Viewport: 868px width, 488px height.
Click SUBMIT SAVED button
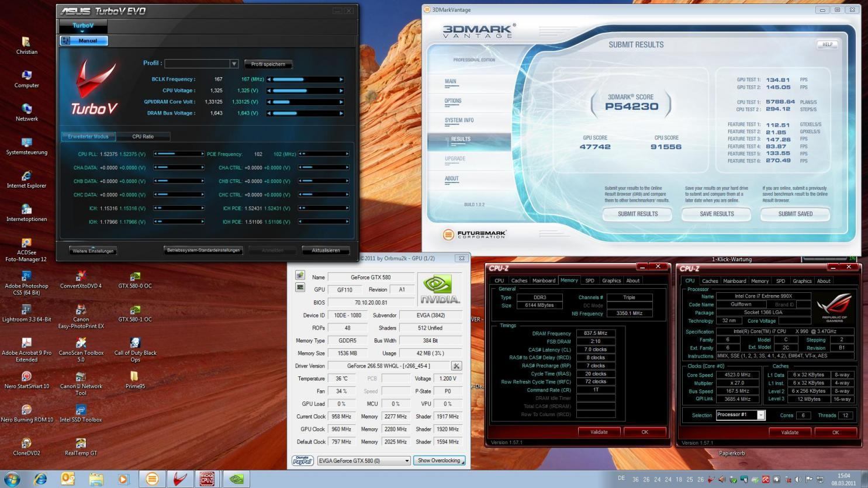796,214
